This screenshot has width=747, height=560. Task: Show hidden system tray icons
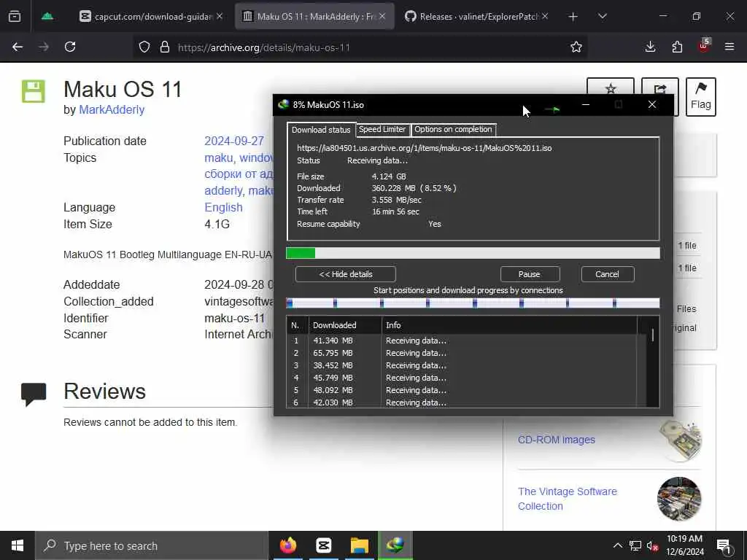coord(617,545)
